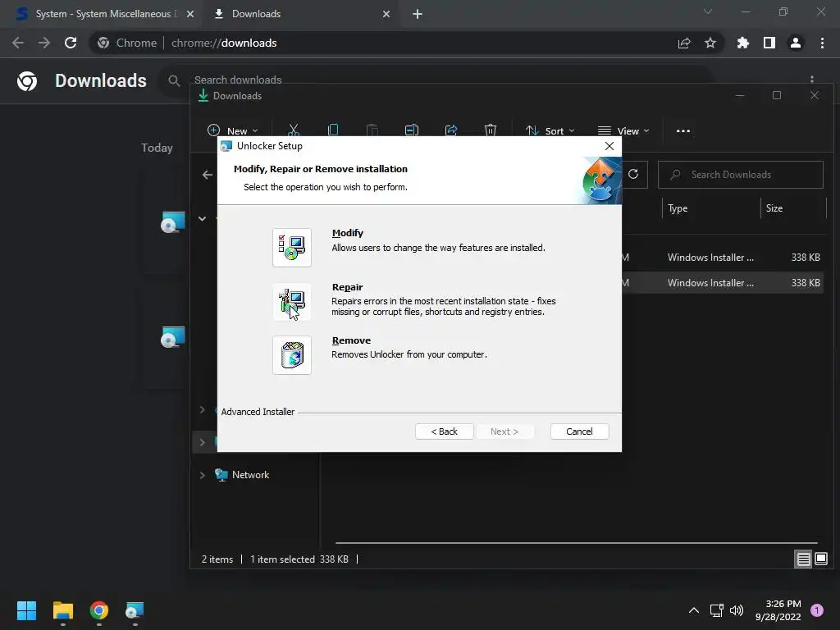This screenshot has width=840, height=630.
Task: Open Chrome three-dot menu
Action: (822, 43)
